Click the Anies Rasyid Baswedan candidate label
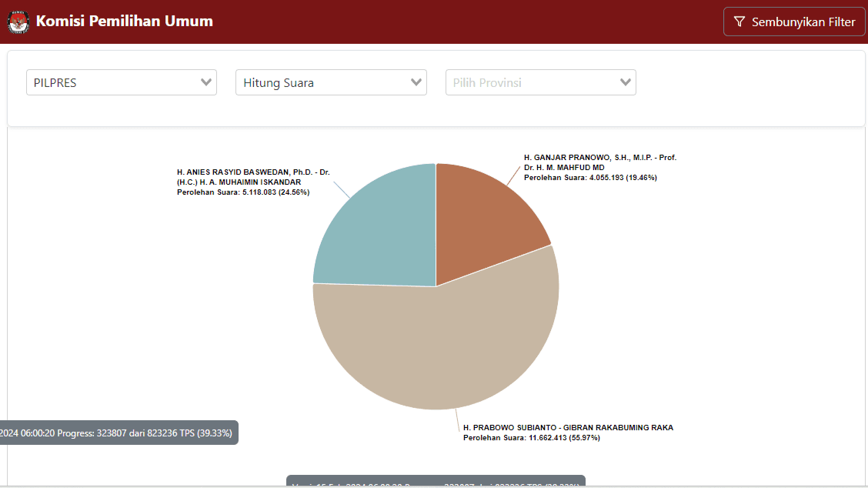 tap(253, 177)
